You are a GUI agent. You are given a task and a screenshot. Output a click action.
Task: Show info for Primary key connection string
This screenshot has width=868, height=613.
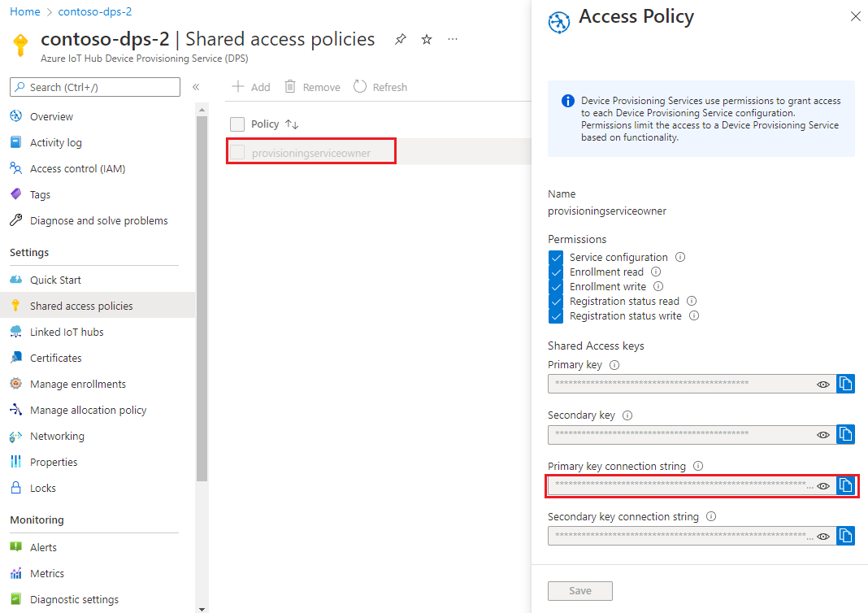pos(698,467)
